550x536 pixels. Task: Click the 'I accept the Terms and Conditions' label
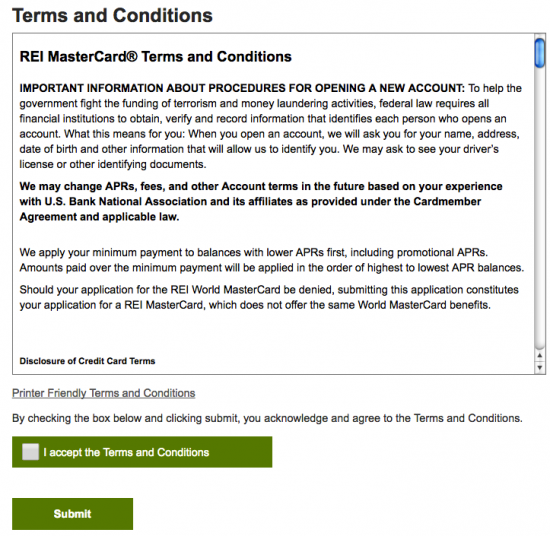point(126,452)
